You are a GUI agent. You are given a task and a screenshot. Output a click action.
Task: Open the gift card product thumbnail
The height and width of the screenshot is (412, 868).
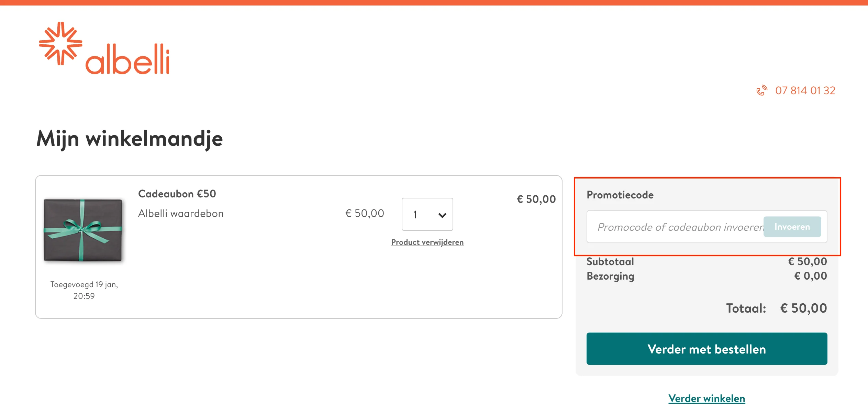coord(83,230)
